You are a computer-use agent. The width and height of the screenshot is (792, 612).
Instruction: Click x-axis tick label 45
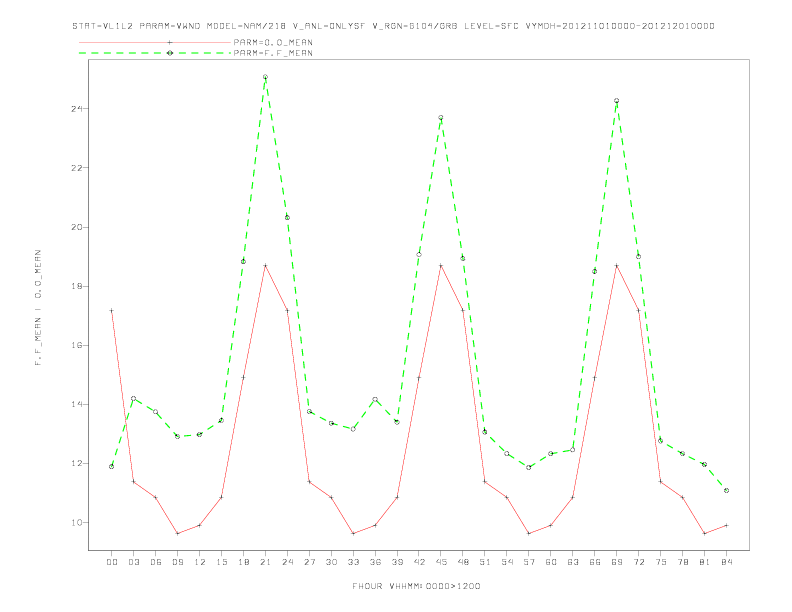(x=441, y=562)
